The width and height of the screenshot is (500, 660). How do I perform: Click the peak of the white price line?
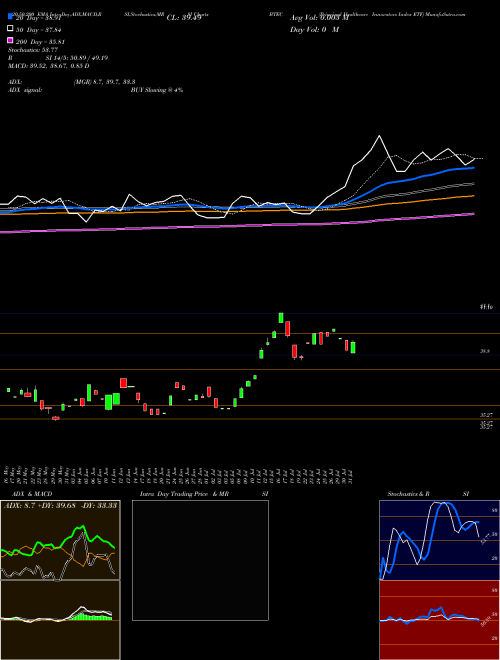(x=380, y=136)
